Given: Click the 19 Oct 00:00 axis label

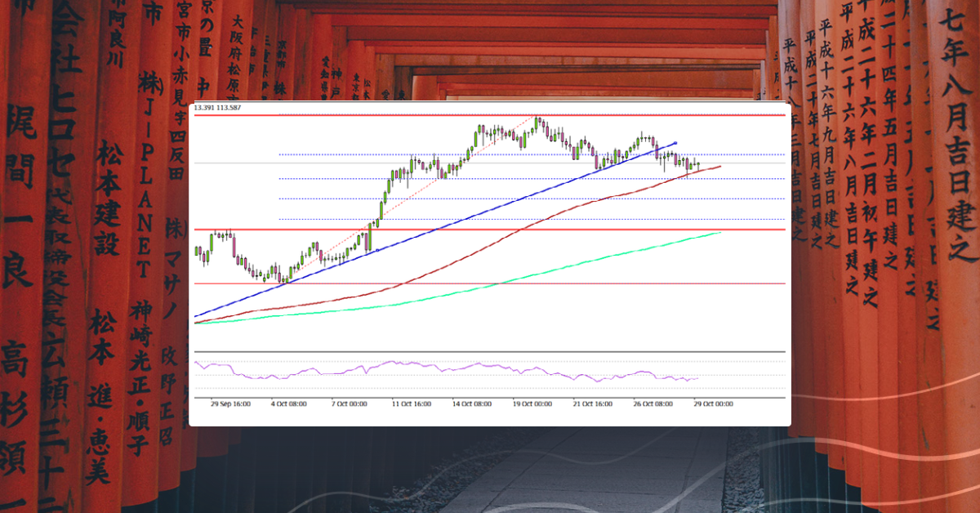Looking at the screenshot, I should click(532, 403).
